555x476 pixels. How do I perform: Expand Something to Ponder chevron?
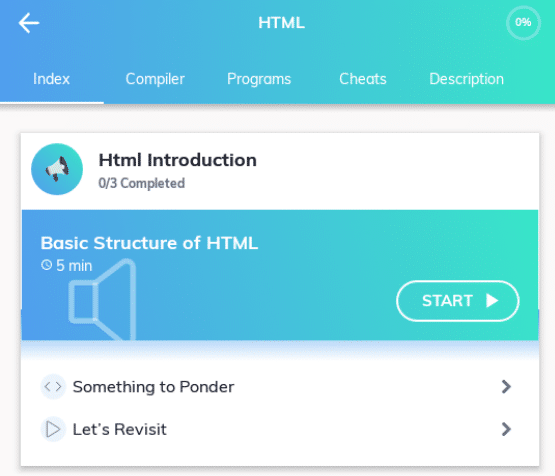(x=507, y=386)
